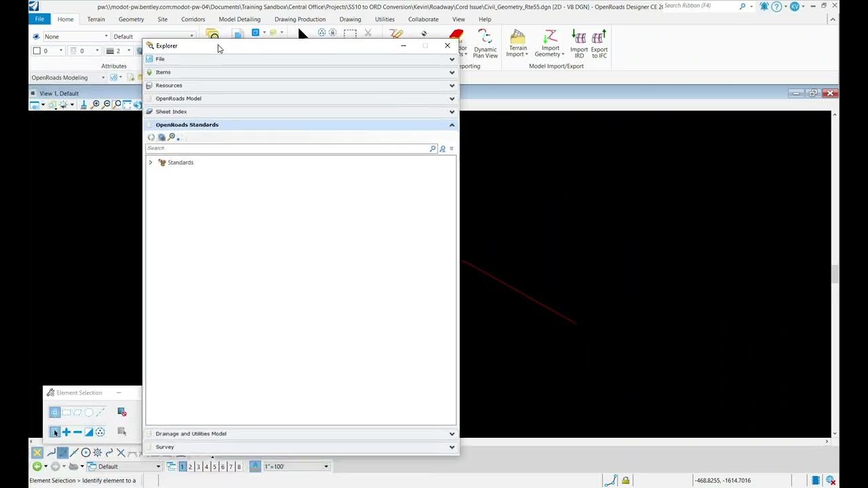Click the Zoom In view tool
The width and height of the screenshot is (868, 488).
tap(96, 104)
